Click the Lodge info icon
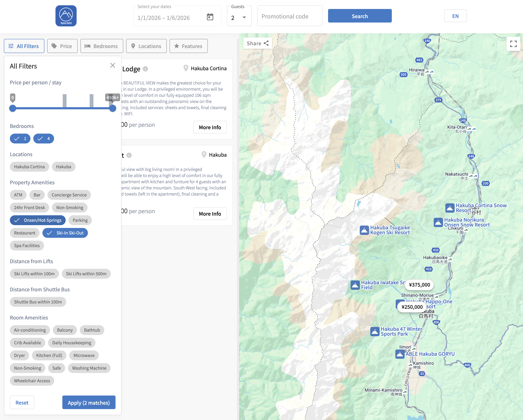Viewport: 523px width, 420px height. click(x=145, y=69)
